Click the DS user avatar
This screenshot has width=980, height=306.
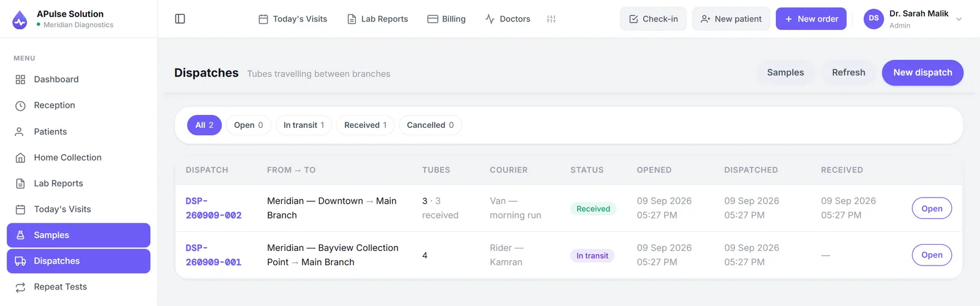point(874,19)
